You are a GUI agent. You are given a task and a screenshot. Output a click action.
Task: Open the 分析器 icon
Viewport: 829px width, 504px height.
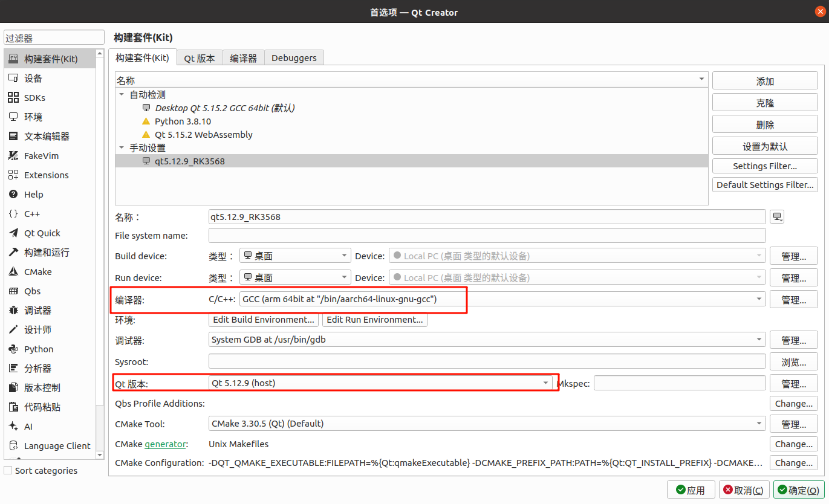coord(13,368)
